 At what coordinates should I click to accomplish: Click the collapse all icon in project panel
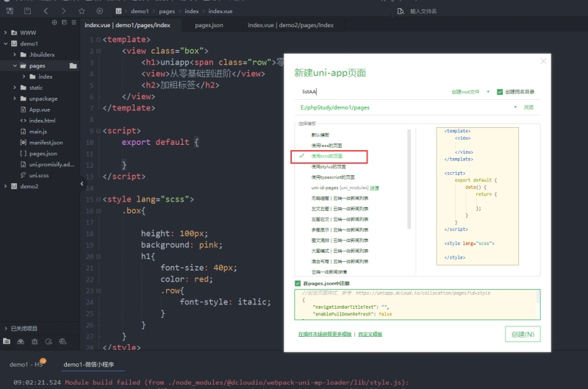click(x=64, y=23)
